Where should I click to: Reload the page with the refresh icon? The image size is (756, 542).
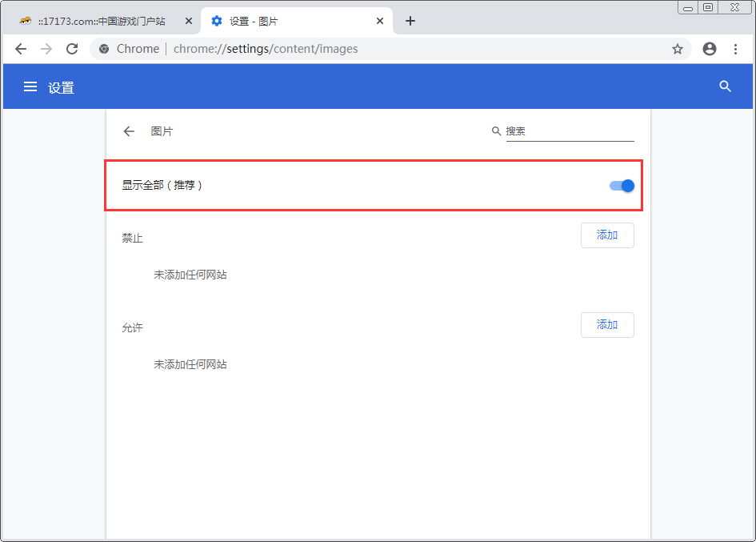tap(72, 49)
